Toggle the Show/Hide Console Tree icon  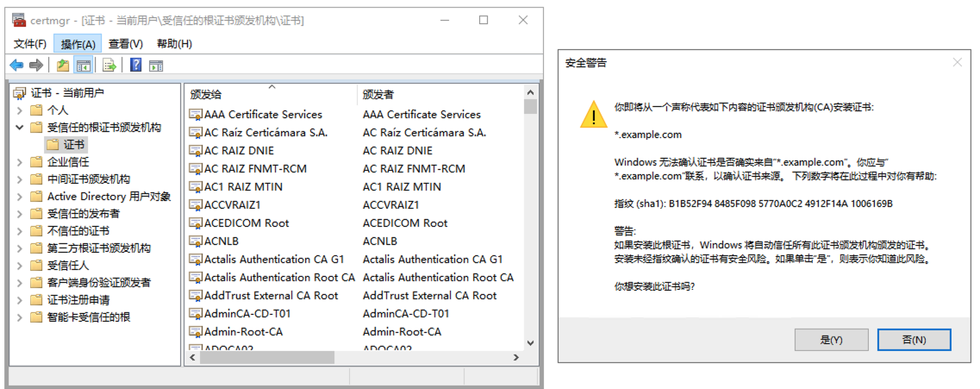(x=83, y=65)
